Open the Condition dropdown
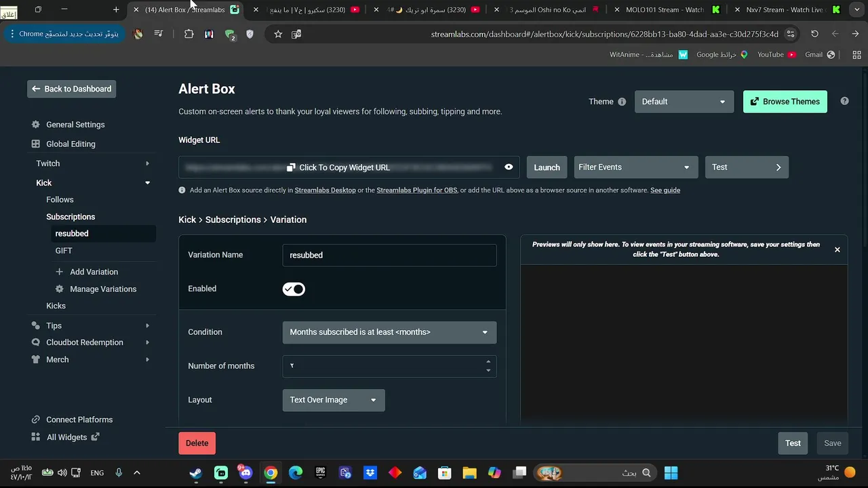The height and width of the screenshot is (488, 868). (x=389, y=332)
